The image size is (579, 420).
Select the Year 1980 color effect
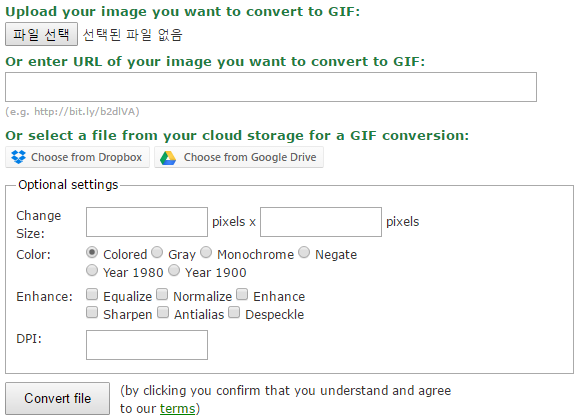(x=92, y=271)
